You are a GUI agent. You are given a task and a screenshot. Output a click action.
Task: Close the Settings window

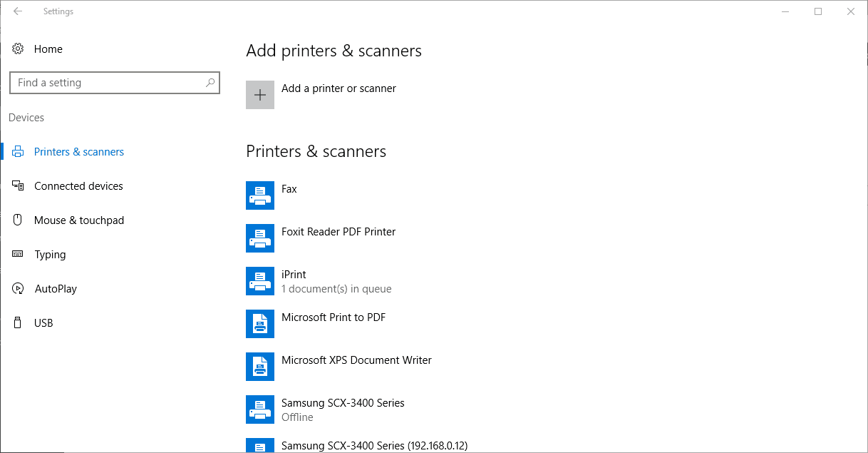coord(851,11)
